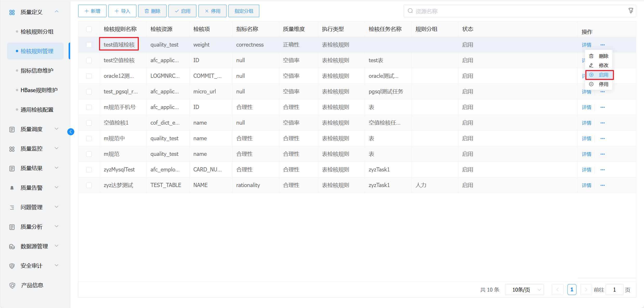This screenshot has width=644, height=308.
Task: Open 详情 link for 空值检核1 row
Action: [586, 123]
